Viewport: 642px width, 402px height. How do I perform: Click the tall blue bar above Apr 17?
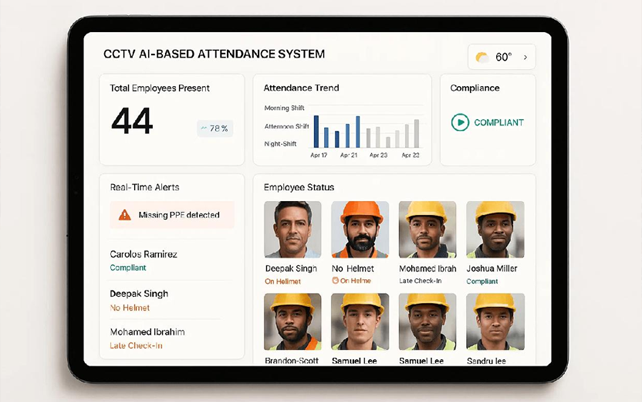tap(316, 131)
